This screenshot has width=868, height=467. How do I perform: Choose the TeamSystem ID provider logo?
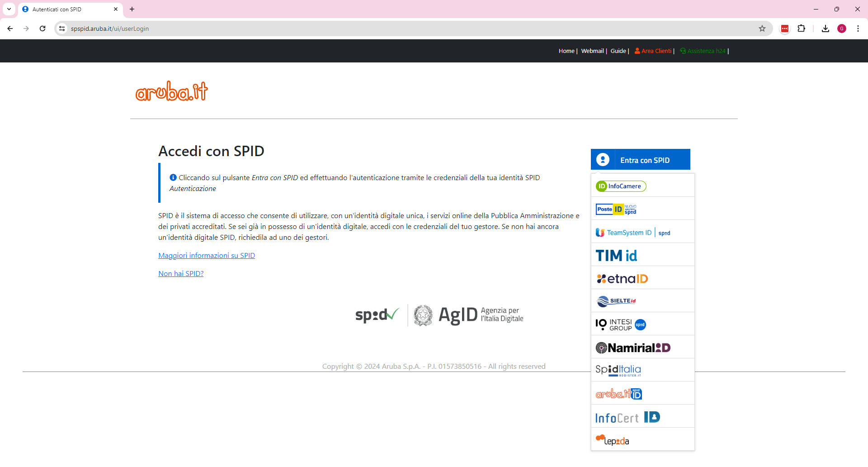633,233
